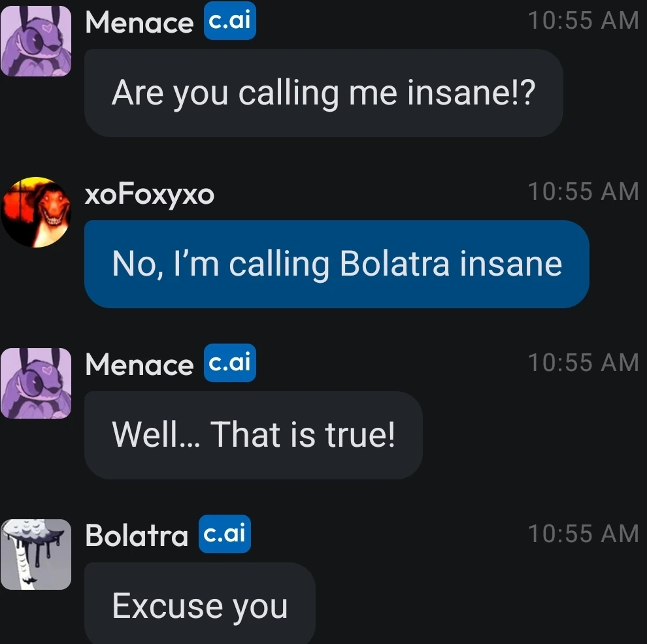Image resolution: width=647 pixels, height=644 pixels.
Task: Click the username Menace above the first message
Action: (139, 24)
